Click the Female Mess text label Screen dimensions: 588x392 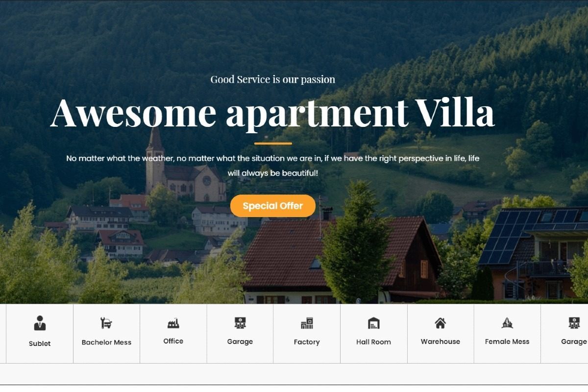[x=507, y=342]
